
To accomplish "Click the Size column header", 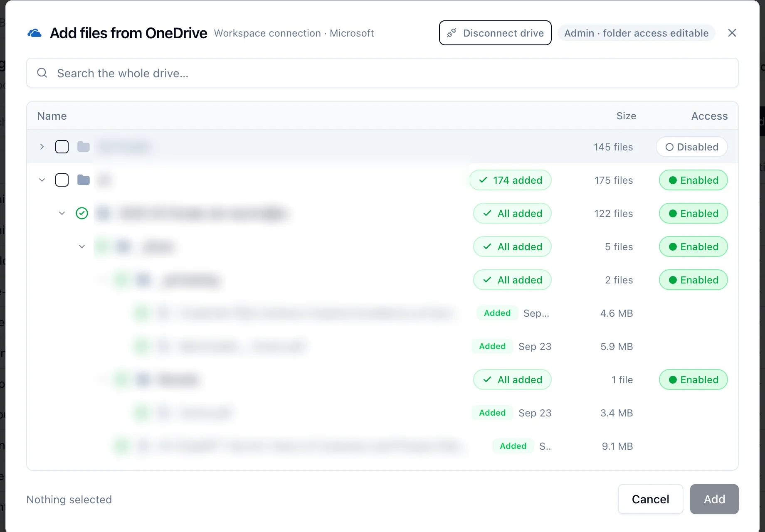I will click(626, 116).
